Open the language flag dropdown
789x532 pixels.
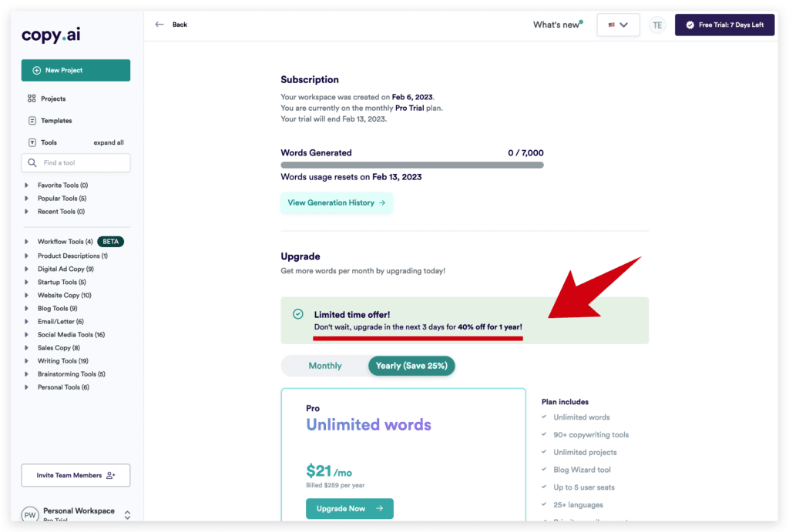coord(618,25)
